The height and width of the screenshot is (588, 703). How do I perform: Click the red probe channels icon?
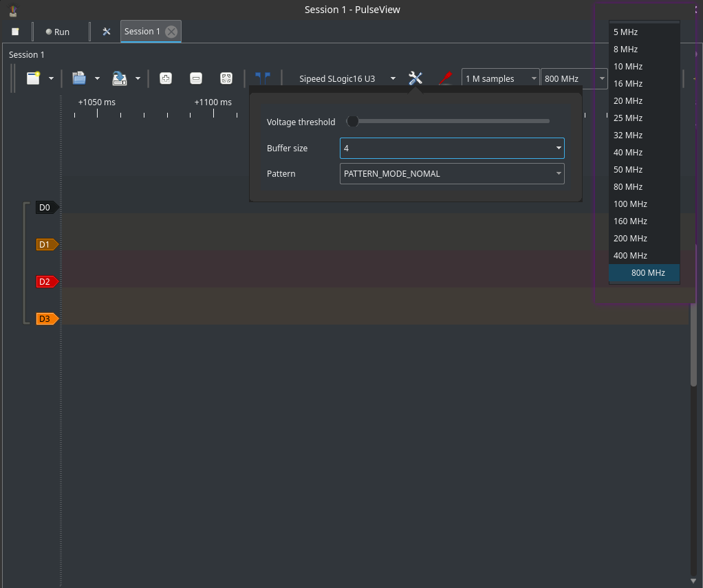click(x=445, y=78)
